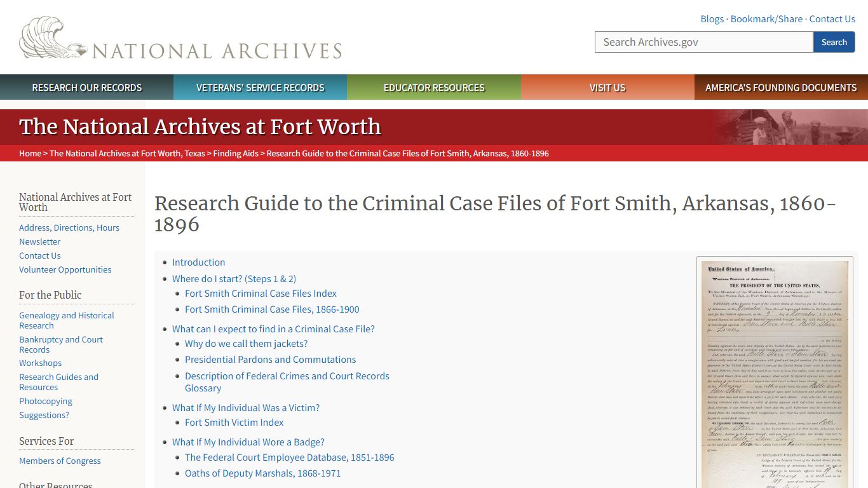Open the America's Founding Documents menu

(781, 88)
